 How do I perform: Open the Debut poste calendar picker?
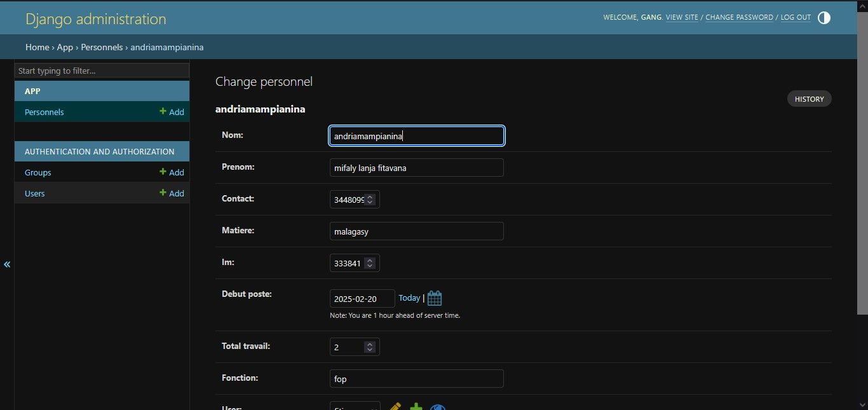tap(435, 298)
